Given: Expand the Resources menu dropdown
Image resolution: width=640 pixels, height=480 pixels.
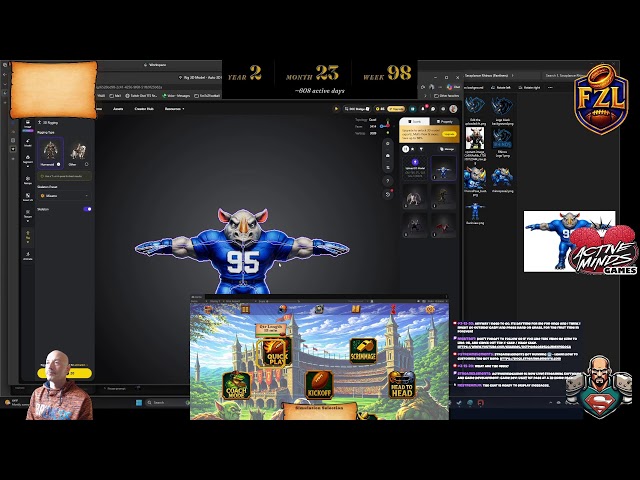Looking at the screenshot, I should coord(174,109).
